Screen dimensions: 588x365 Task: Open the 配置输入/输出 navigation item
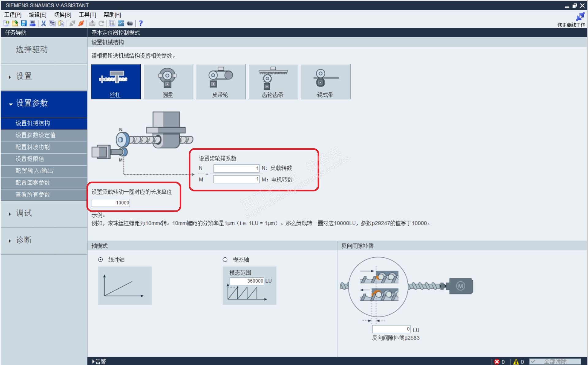pos(44,171)
